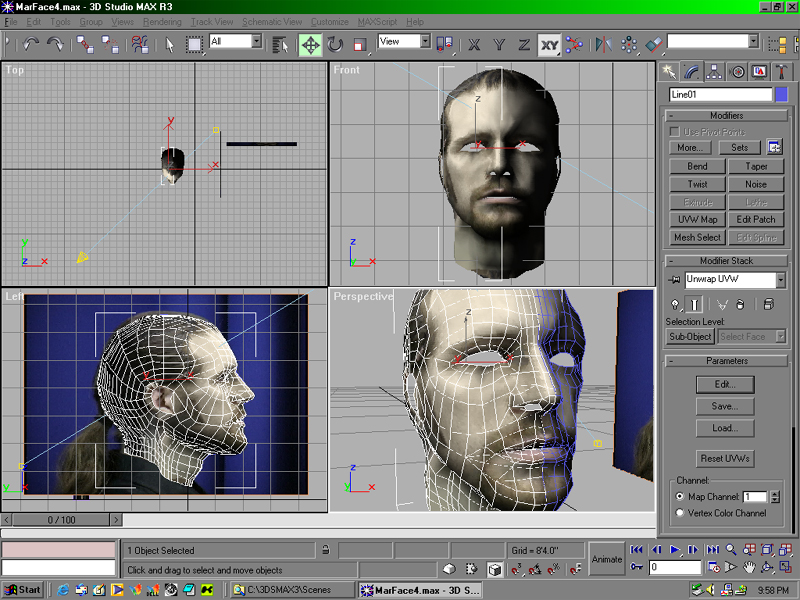Image resolution: width=800 pixels, height=600 pixels.
Task: Select the Vertex Color Channel radio button
Action: tap(680, 513)
